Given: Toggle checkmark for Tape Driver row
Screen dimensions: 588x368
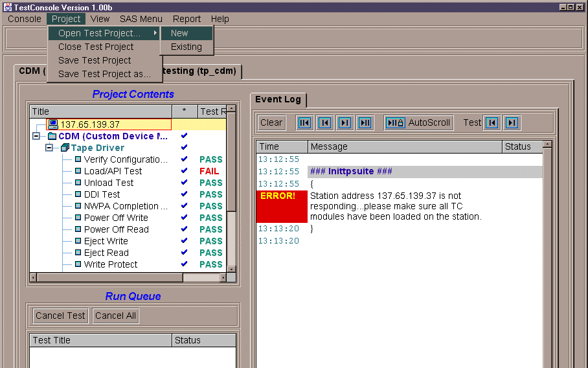Looking at the screenshot, I should tap(184, 147).
